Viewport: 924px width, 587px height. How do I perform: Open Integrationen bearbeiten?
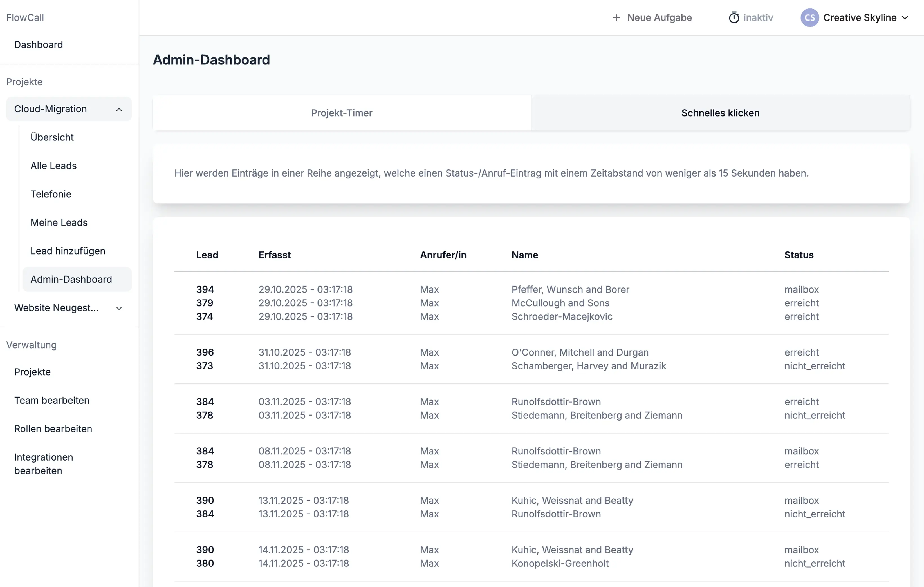(x=43, y=464)
